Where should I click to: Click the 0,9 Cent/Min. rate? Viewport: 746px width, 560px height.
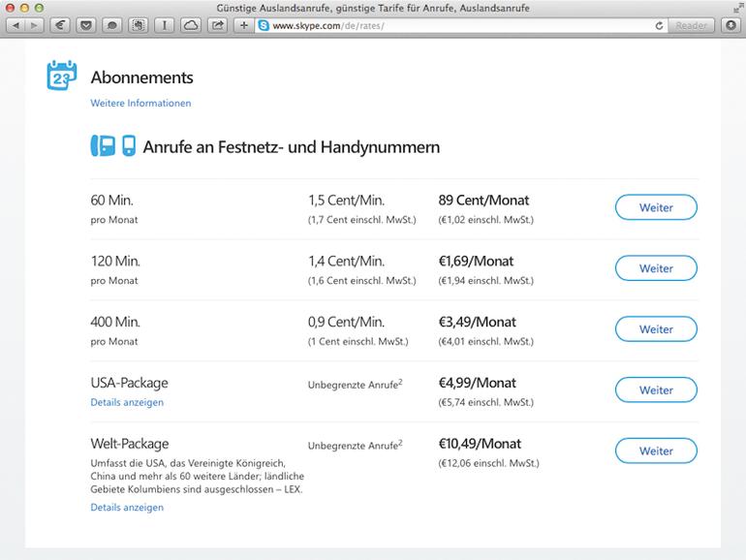pyautogui.click(x=347, y=322)
